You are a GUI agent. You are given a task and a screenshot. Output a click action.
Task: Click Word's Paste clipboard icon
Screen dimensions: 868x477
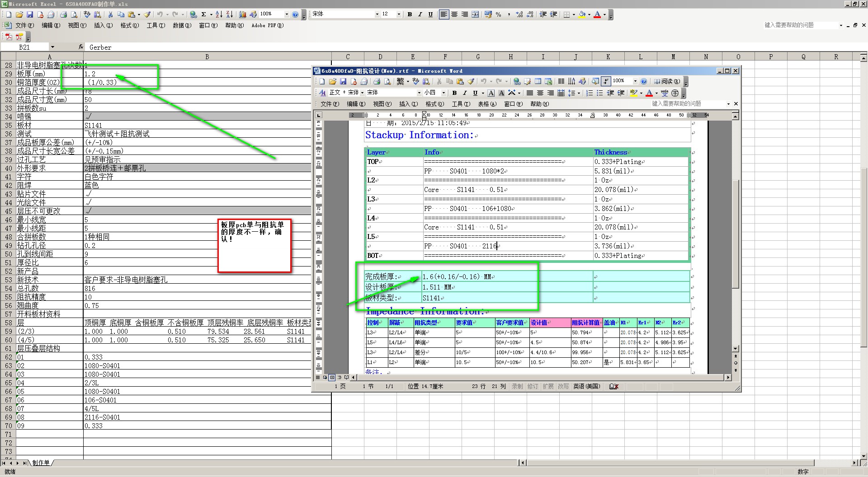tap(460, 81)
